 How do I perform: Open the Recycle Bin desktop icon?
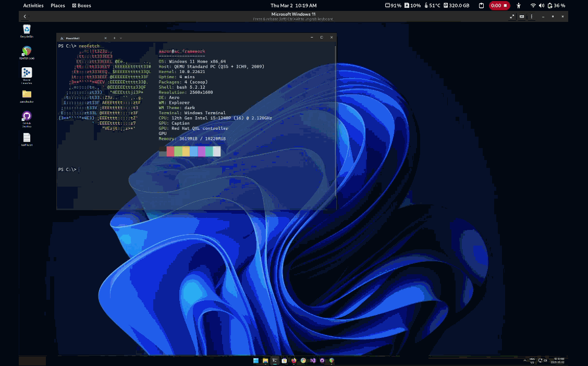tap(27, 31)
